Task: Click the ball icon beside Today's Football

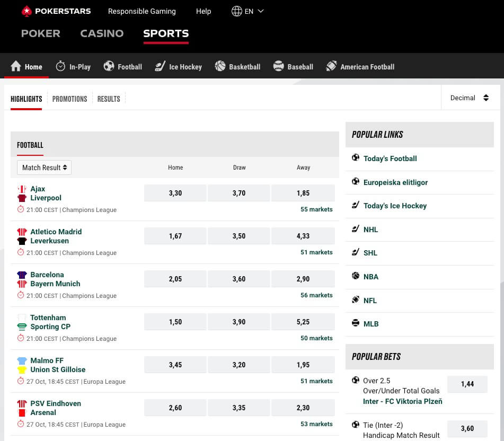Action: pyautogui.click(x=356, y=157)
